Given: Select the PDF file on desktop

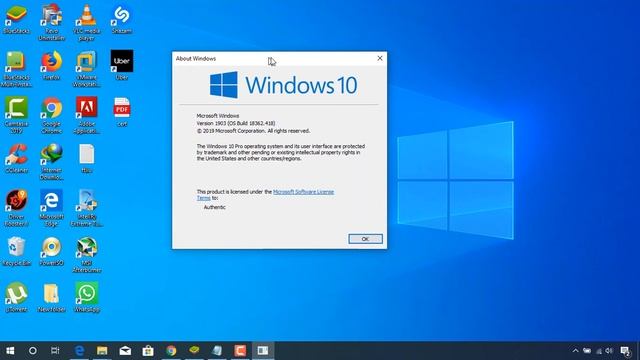Looking at the screenshot, I should pyautogui.click(x=122, y=112).
